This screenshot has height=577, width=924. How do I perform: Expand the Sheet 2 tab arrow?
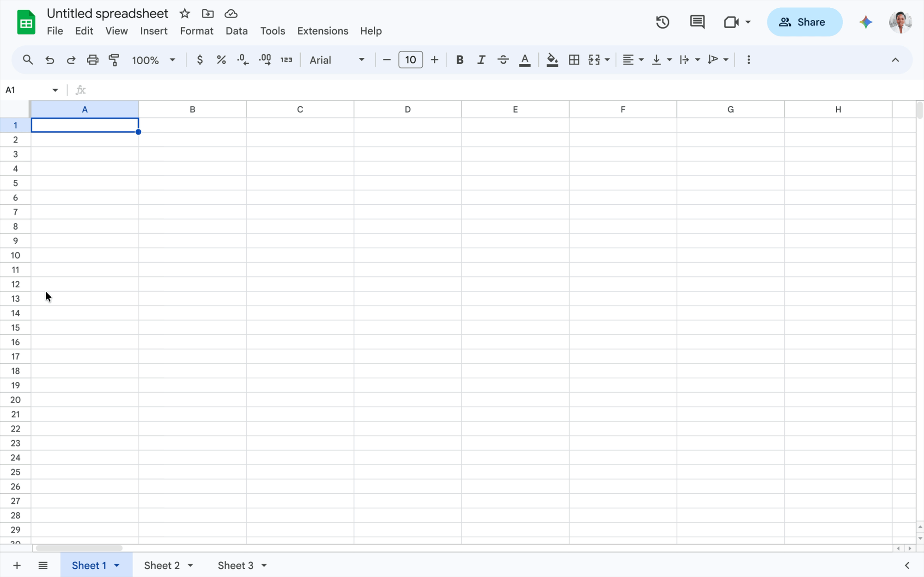coord(190,565)
